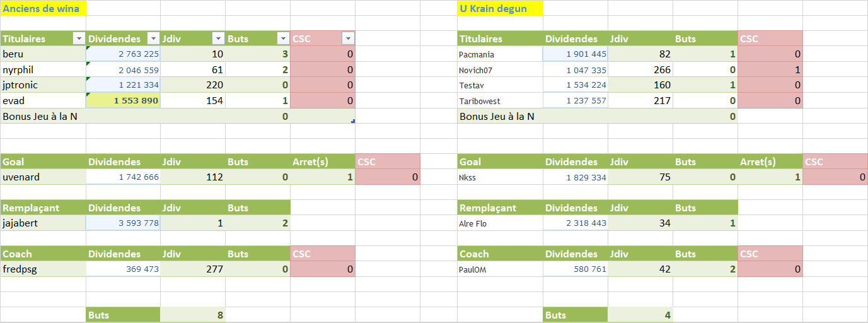This screenshot has width=868, height=323.
Task: Click the left team's Buts total of 8
Action: click(193, 315)
